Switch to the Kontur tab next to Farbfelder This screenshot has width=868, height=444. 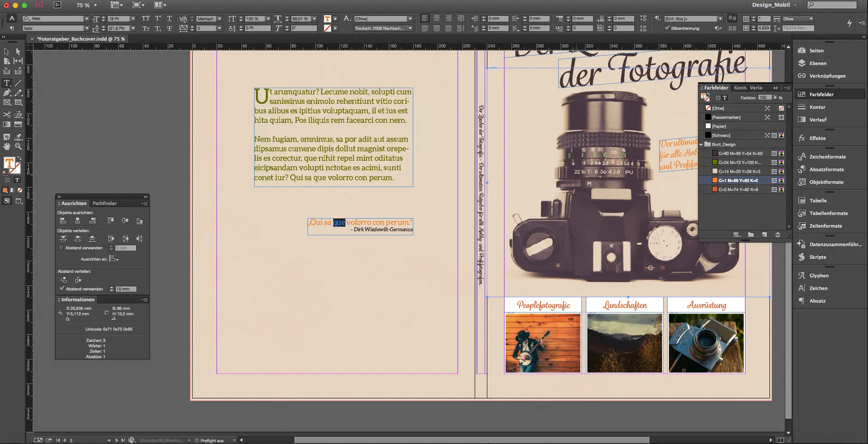pyautogui.click(x=741, y=88)
